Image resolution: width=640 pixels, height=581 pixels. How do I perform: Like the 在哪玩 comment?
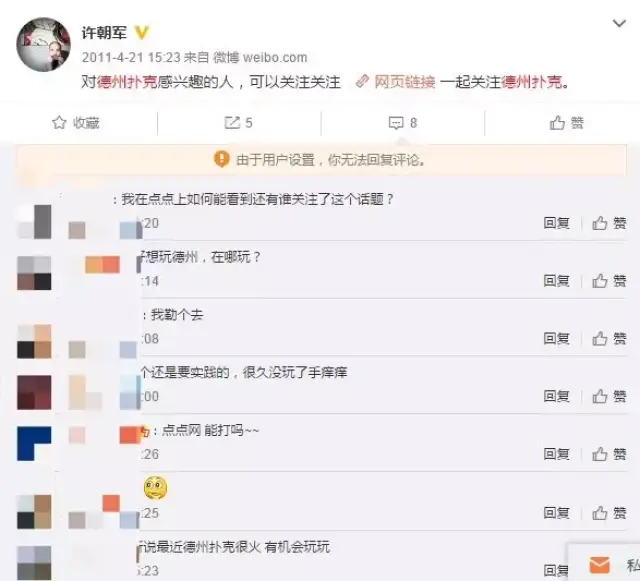[x=609, y=281]
